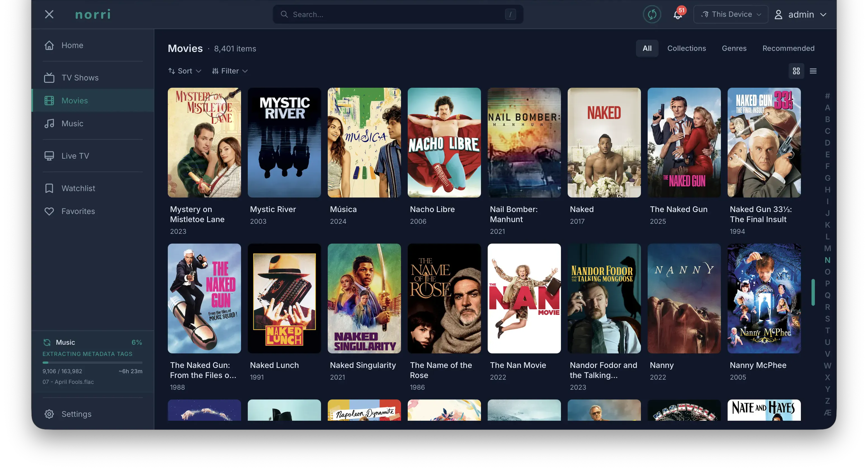Select the Genres tab
Screen dimensions: 868x471
734,49
